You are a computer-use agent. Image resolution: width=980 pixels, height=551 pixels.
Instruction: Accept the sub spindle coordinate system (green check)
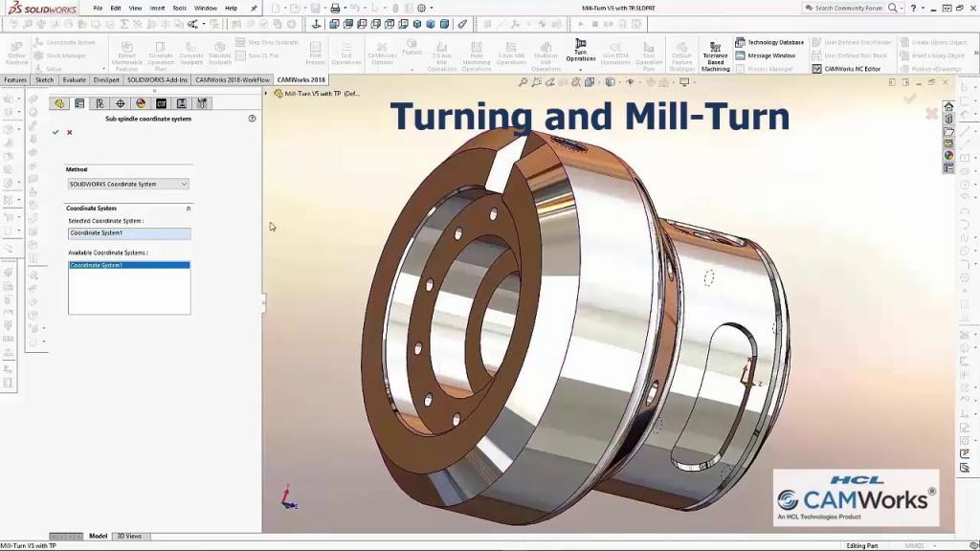coord(56,132)
